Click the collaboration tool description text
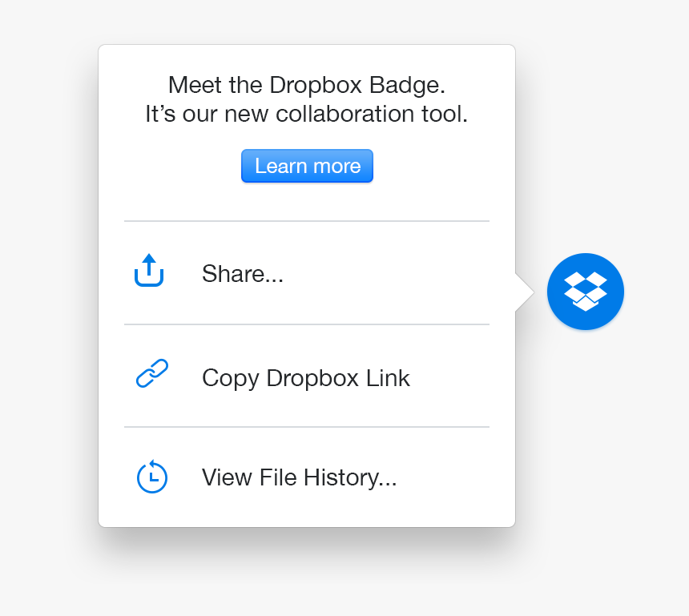Image resolution: width=689 pixels, height=616 pixels. (x=307, y=114)
